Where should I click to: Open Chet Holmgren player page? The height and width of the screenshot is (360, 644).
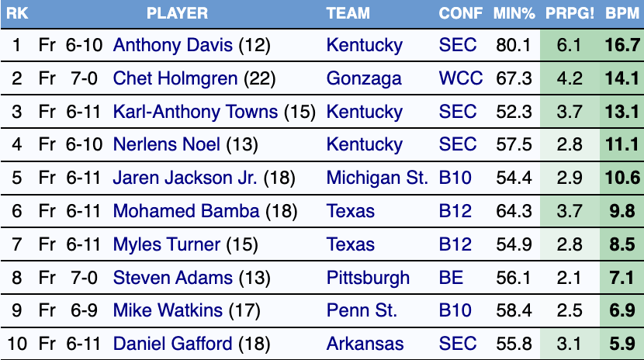tap(175, 78)
